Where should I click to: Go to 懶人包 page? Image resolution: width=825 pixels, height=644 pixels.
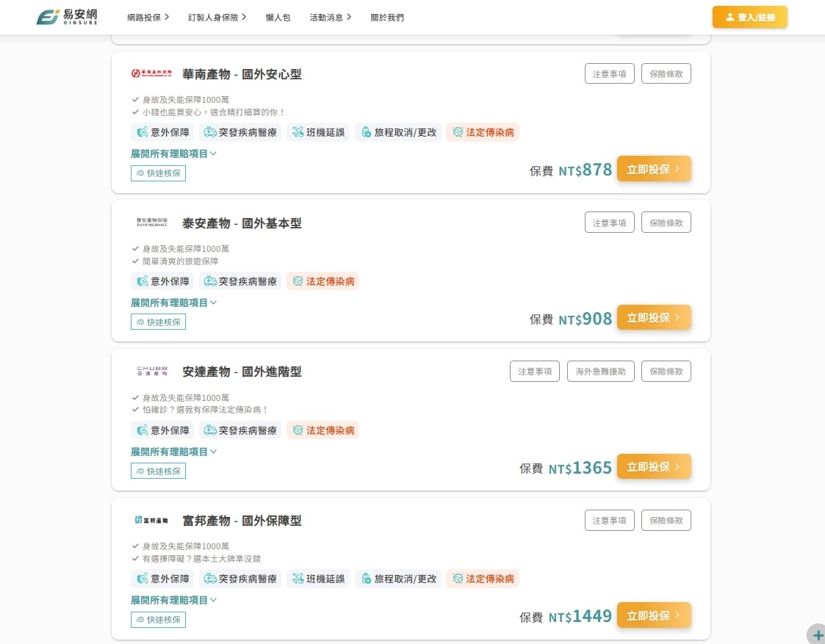coord(278,18)
